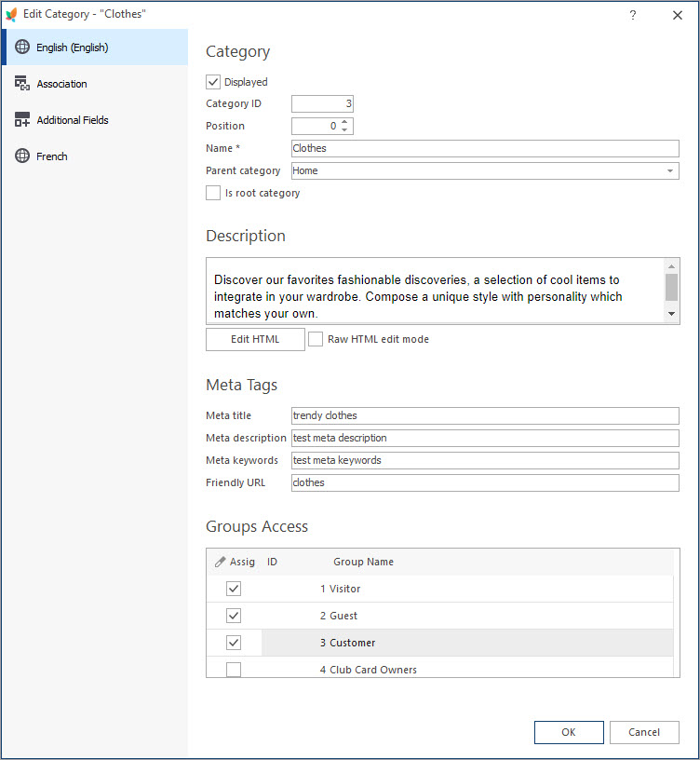Click the ID column header
Viewport: 700px width, 760px height.
click(272, 562)
